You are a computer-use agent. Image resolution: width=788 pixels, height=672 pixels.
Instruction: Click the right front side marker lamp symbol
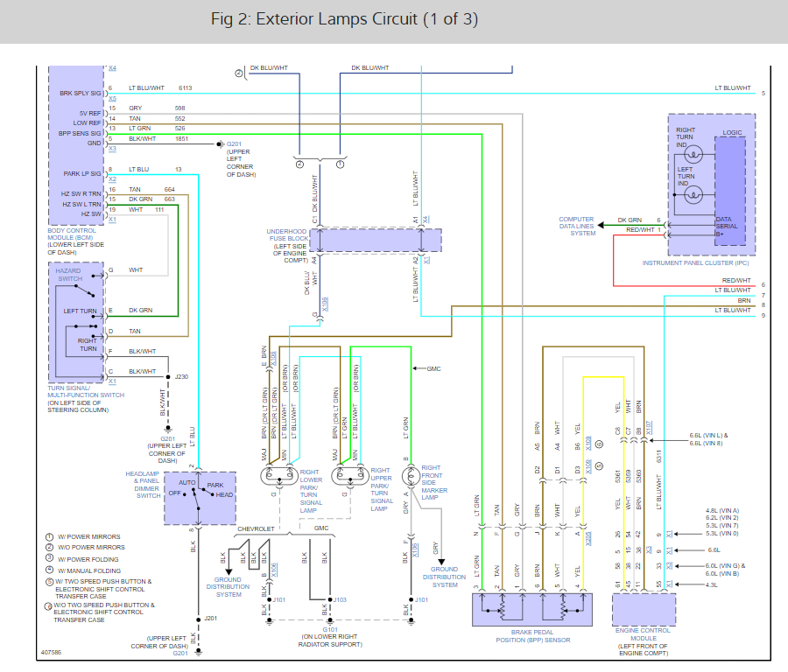(412, 476)
